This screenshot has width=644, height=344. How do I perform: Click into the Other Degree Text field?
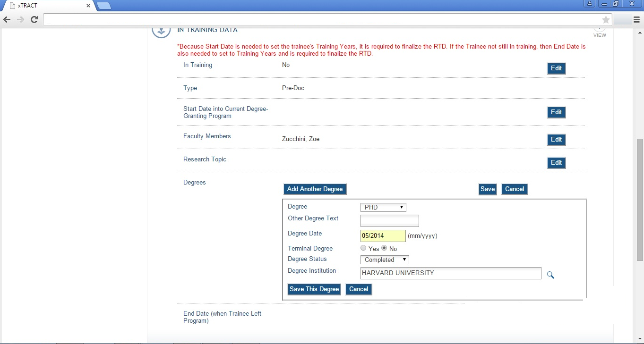click(x=389, y=221)
